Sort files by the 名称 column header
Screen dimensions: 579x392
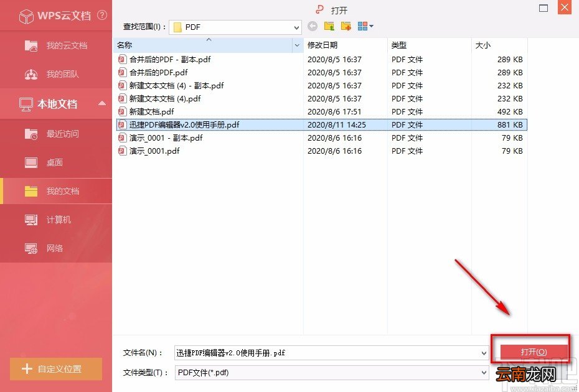click(204, 45)
